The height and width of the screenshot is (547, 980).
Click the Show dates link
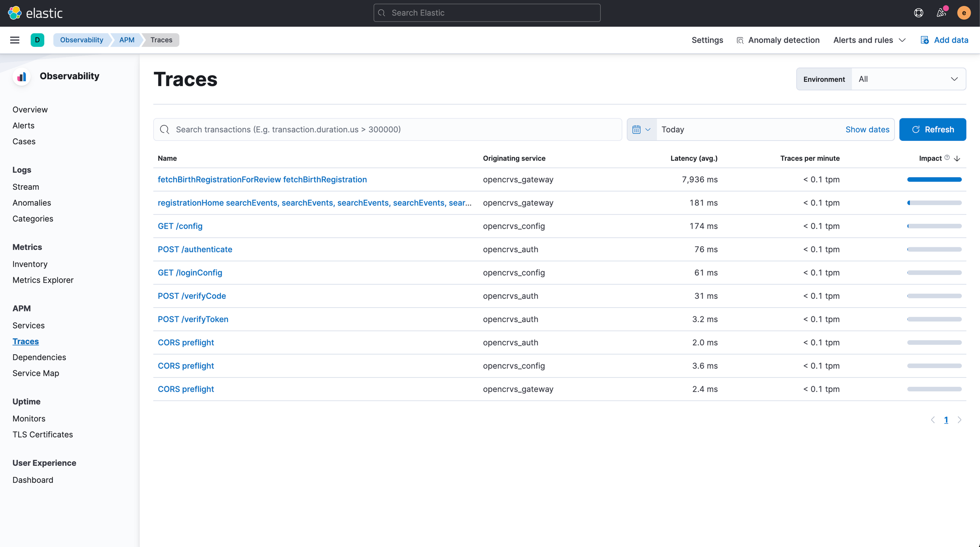(x=867, y=129)
